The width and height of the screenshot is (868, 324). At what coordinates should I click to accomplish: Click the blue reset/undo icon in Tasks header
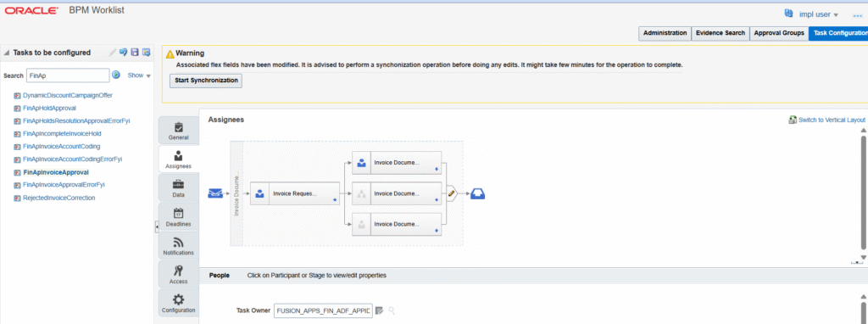124,53
